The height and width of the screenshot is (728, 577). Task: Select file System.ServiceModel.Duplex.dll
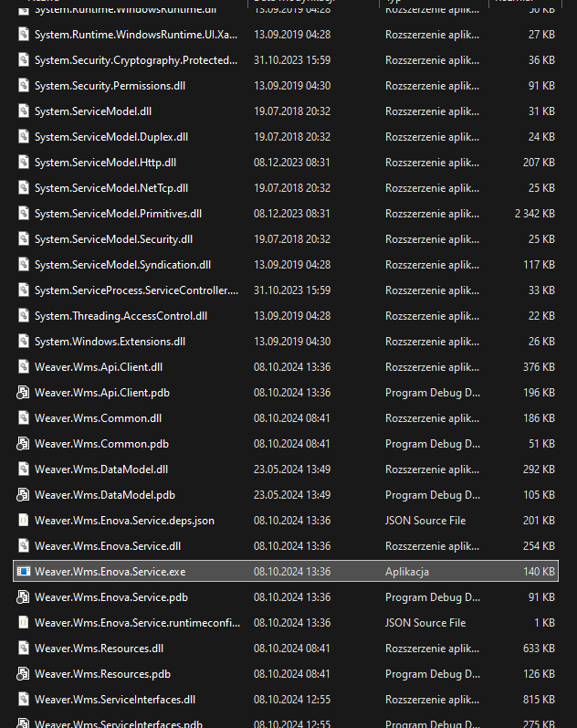[x=111, y=137]
